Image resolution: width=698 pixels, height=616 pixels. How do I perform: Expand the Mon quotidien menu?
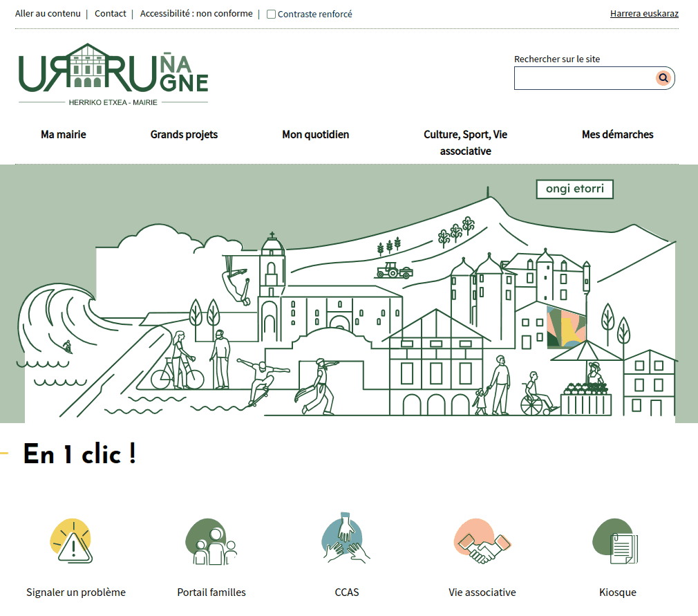315,135
